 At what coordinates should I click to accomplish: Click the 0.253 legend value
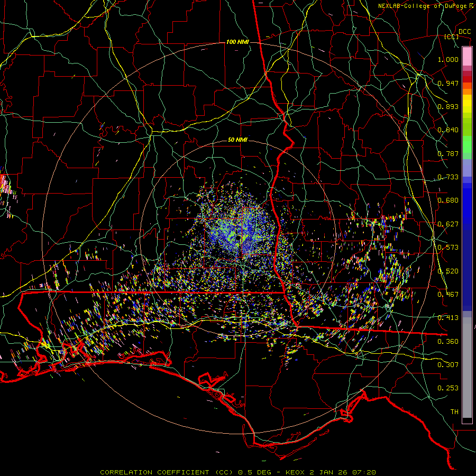[x=448, y=388]
